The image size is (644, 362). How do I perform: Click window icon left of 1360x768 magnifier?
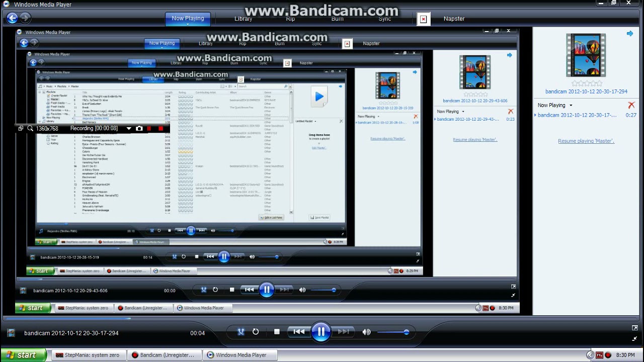pos(21,129)
